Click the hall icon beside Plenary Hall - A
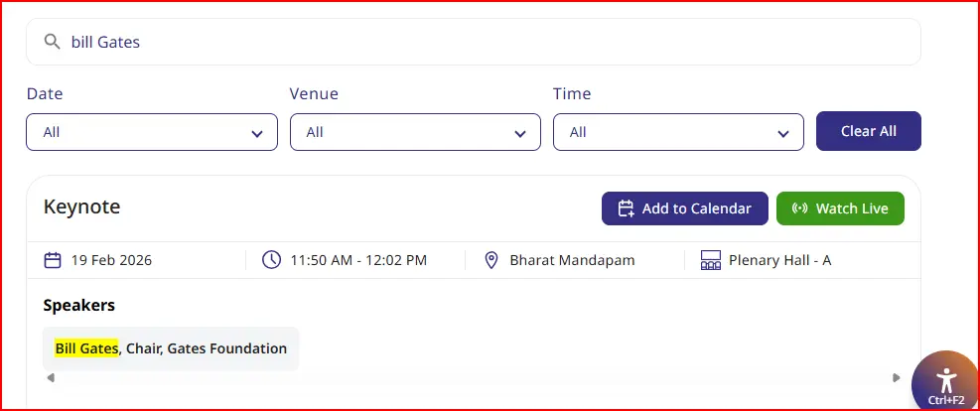The image size is (980, 411). (710, 260)
